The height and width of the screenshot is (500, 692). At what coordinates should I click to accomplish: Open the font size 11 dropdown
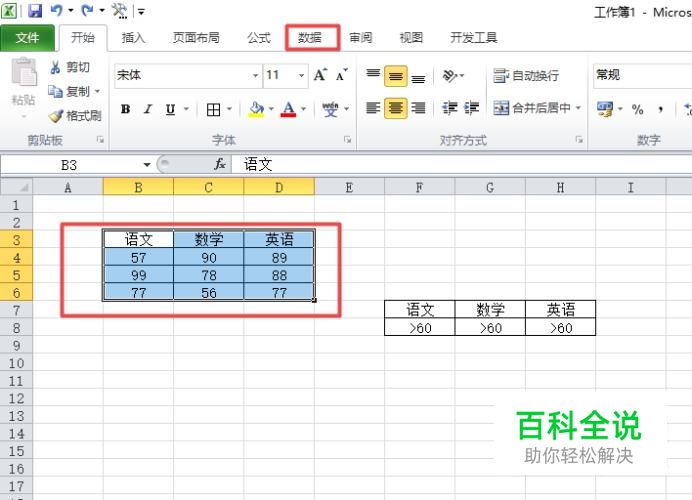301,75
